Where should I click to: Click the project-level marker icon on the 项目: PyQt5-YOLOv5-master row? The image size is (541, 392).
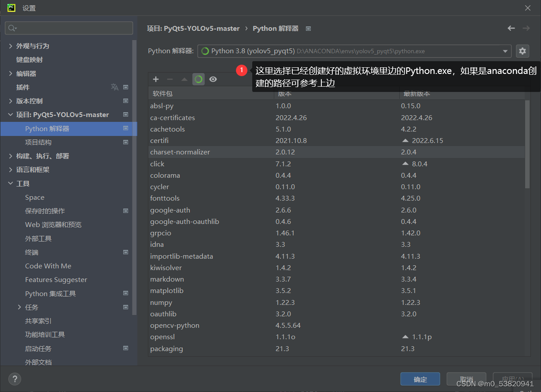126,114
